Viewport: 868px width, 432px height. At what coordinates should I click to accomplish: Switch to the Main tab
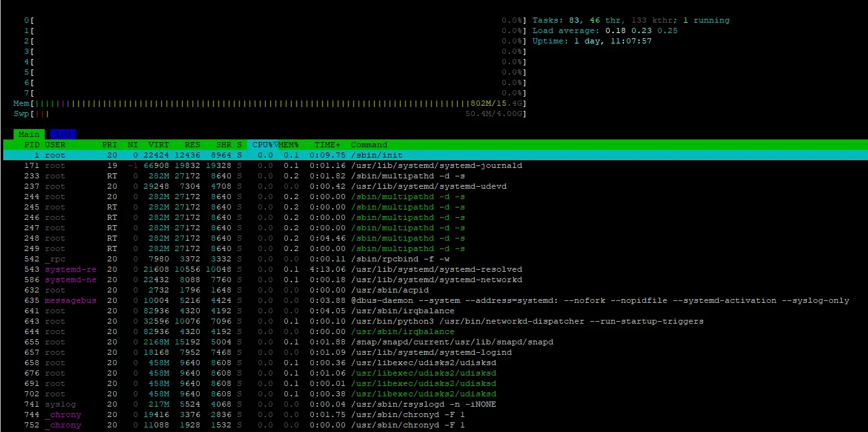coord(29,134)
